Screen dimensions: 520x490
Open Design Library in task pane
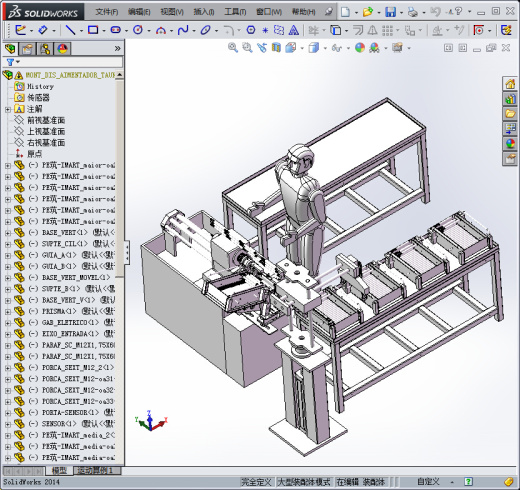click(510, 99)
